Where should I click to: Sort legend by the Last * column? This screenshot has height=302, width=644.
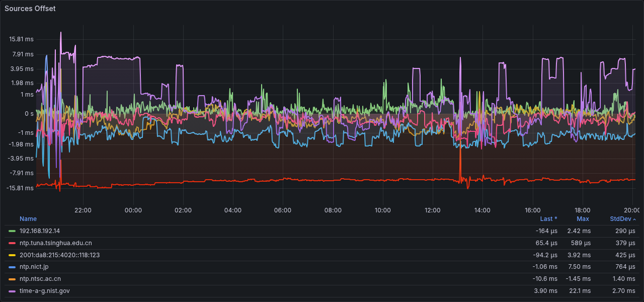click(x=548, y=219)
